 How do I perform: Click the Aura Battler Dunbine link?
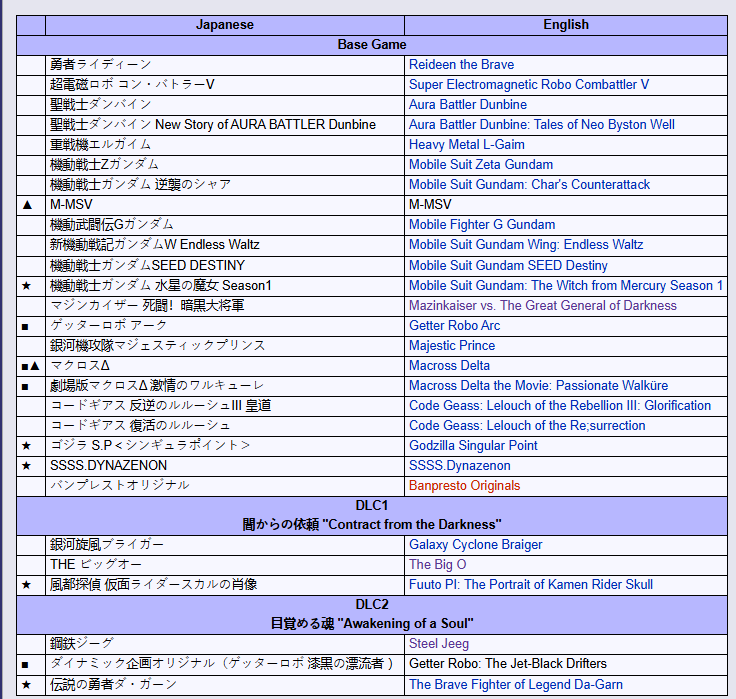(468, 105)
